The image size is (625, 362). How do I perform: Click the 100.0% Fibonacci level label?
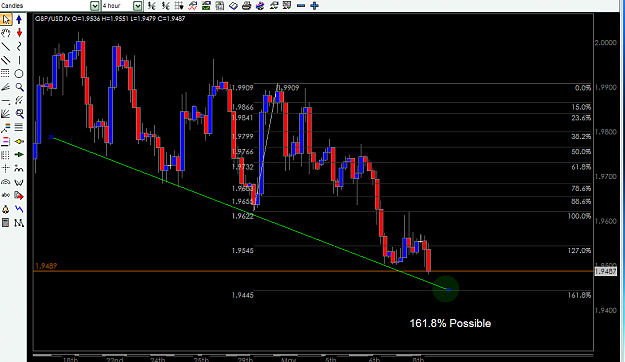(579, 216)
